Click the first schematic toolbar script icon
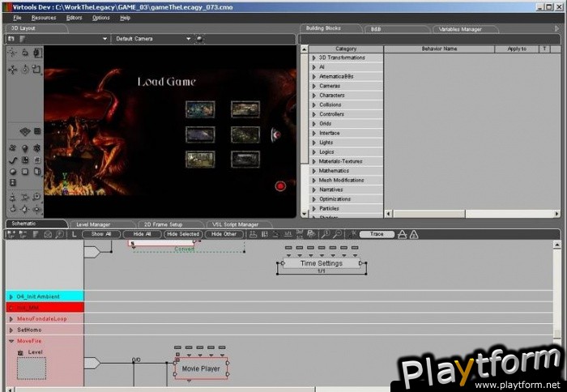 point(11,234)
